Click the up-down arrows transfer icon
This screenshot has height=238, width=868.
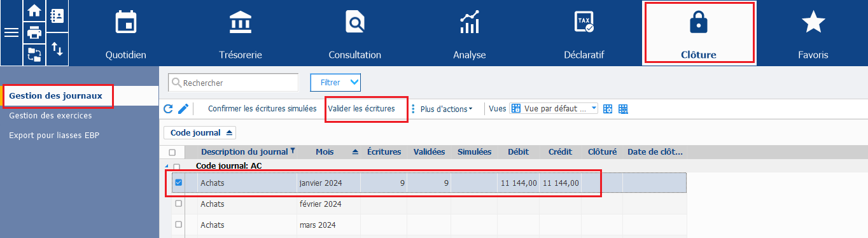(57, 49)
